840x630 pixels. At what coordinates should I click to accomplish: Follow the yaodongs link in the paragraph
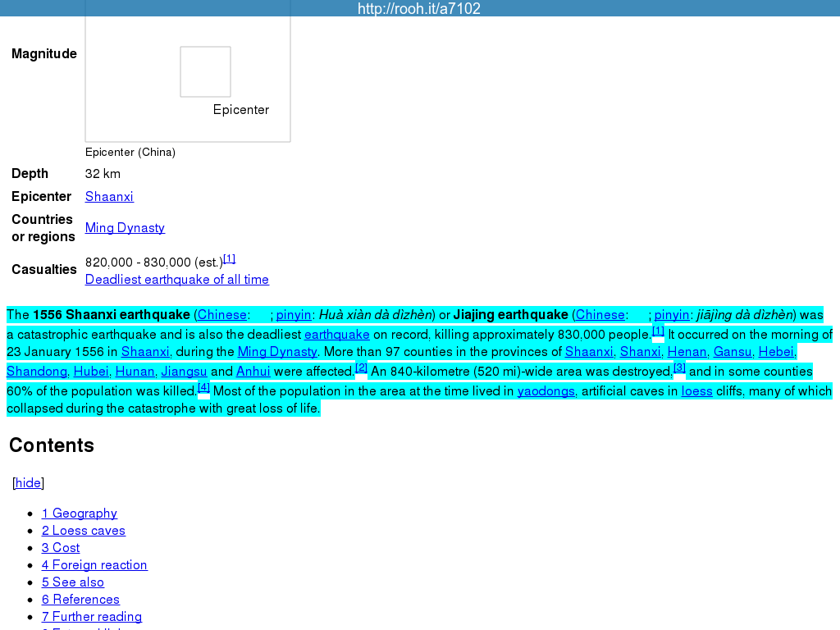coord(546,391)
